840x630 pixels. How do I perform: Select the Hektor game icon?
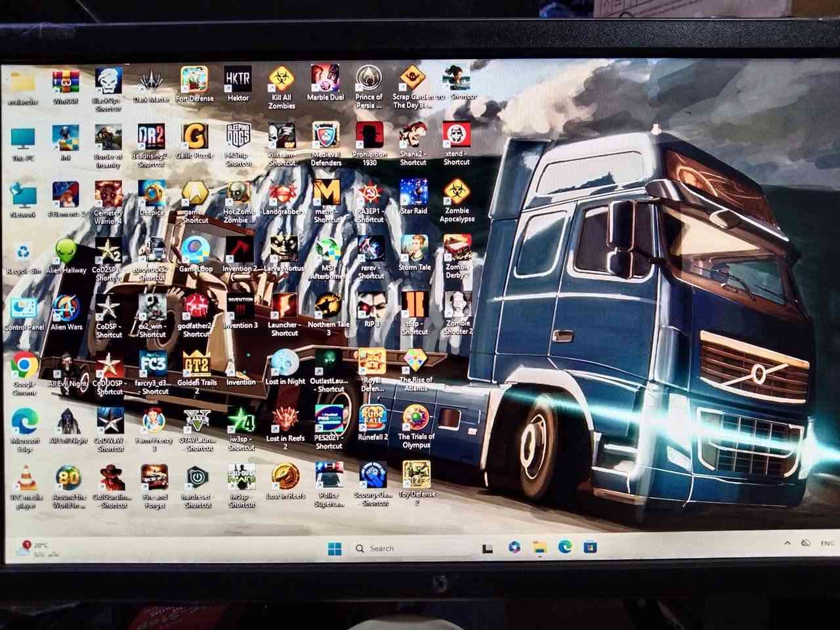(x=238, y=80)
